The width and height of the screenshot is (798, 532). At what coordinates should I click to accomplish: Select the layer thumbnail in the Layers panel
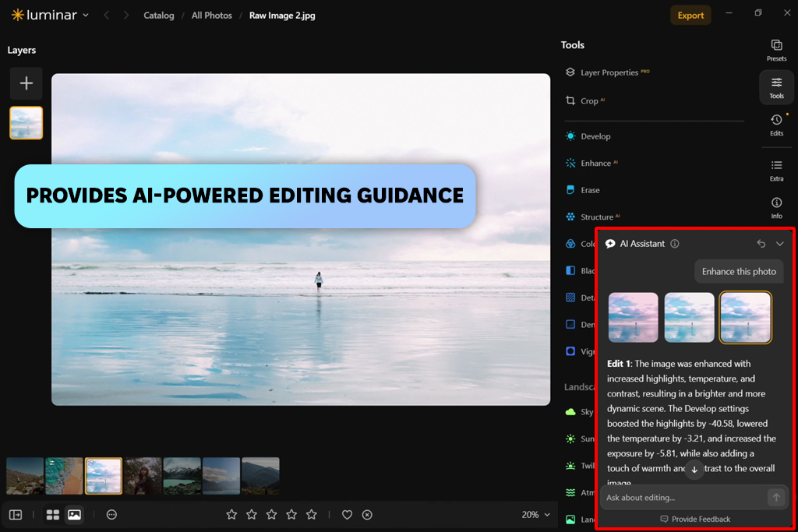(x=26, y=122)
